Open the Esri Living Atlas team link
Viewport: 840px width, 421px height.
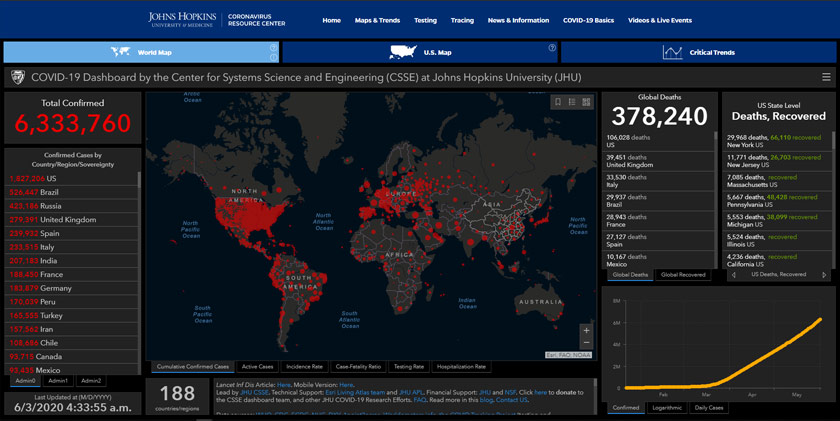(x=355, y=393)
